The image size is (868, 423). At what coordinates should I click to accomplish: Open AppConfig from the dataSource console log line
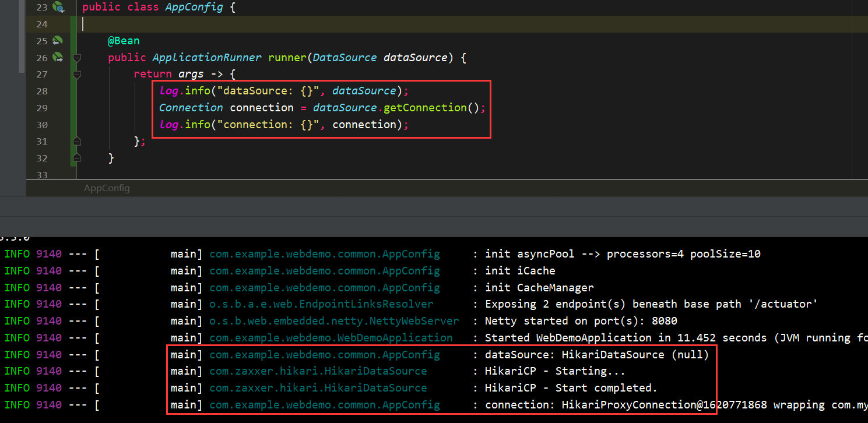[x=324, y=354]
